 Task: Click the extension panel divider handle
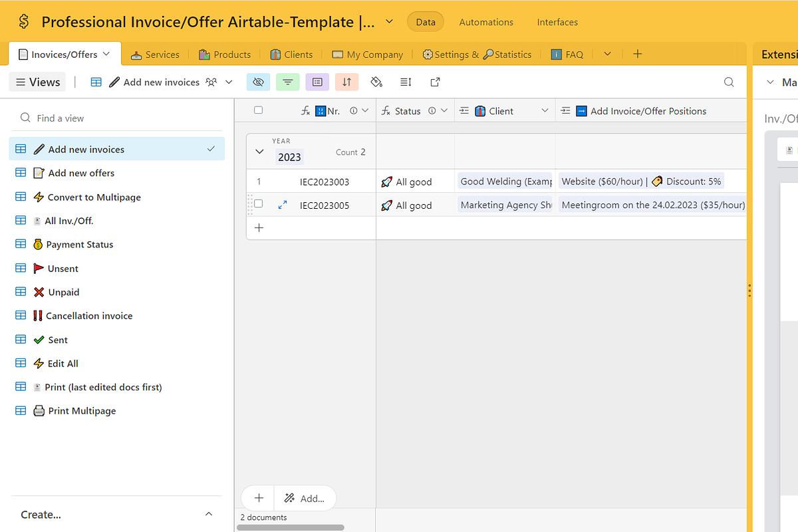coord(749,291)
